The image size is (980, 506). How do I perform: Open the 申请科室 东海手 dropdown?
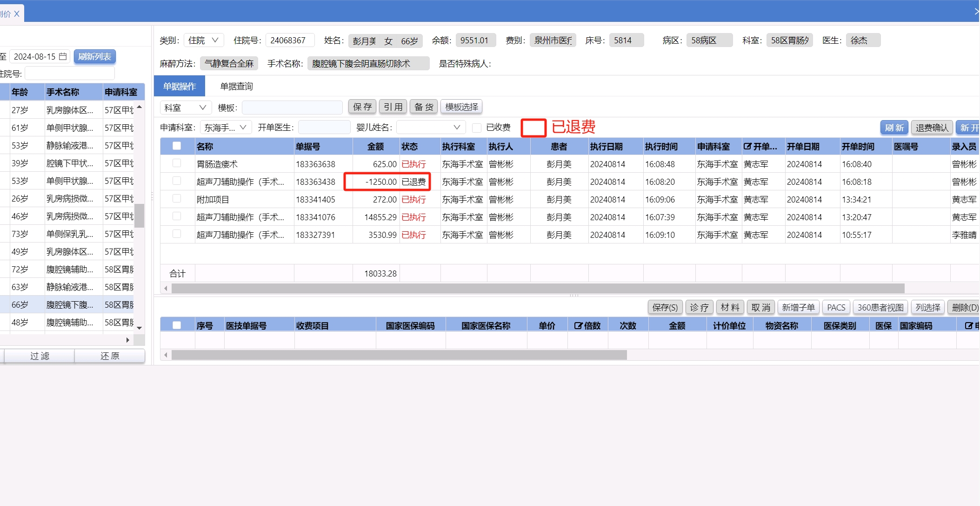pyautogui.click(x=226, y=128)
